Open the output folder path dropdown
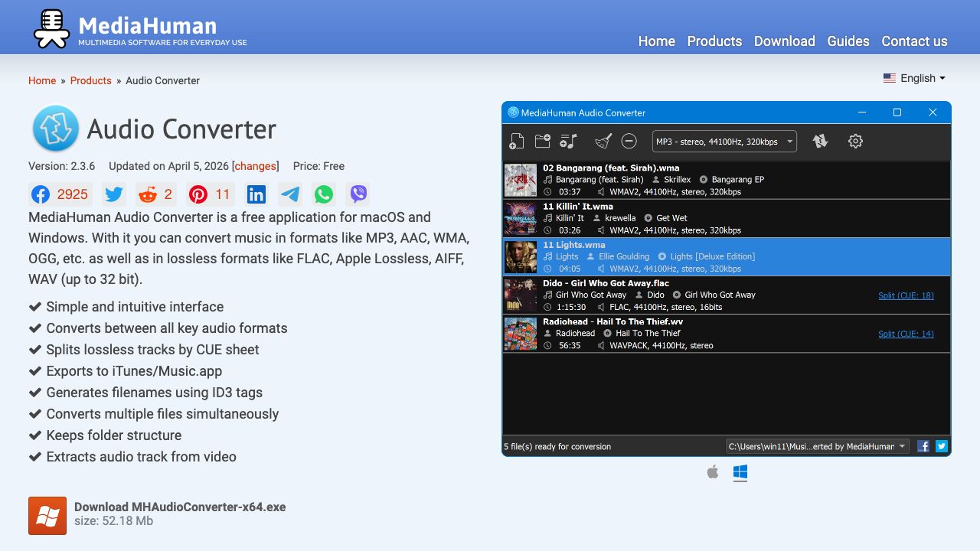Image resolution: width=980 pixels, height=551 pixels. pos(818,446)
